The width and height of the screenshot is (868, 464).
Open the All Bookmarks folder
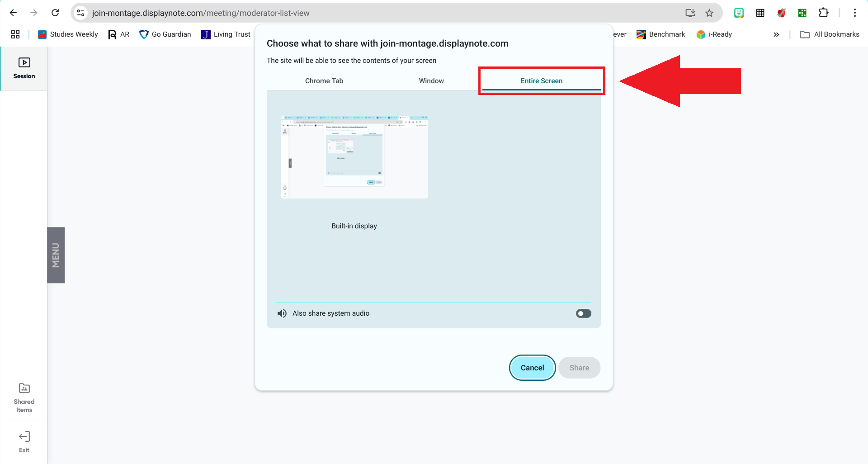[830, 34]
